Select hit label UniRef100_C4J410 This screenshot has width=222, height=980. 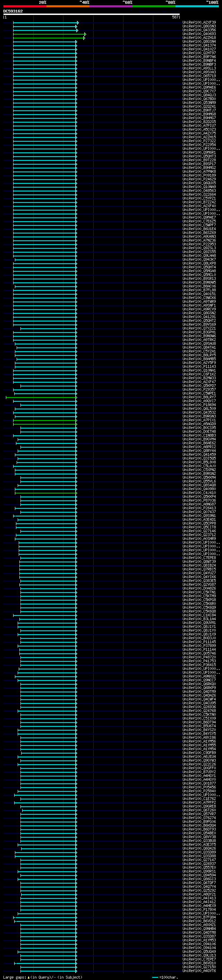(x=199, y=493)
